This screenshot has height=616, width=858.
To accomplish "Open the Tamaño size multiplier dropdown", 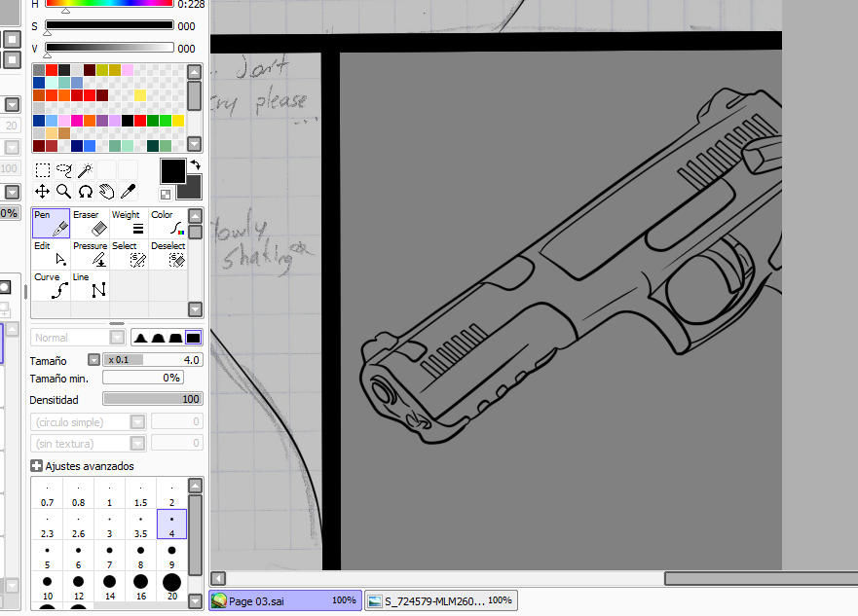I will pos(93,360).
